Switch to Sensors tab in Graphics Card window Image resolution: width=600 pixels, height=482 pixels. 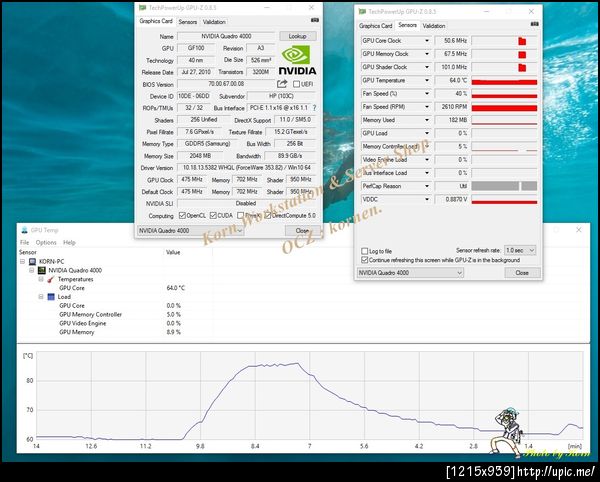coord(188,22)
